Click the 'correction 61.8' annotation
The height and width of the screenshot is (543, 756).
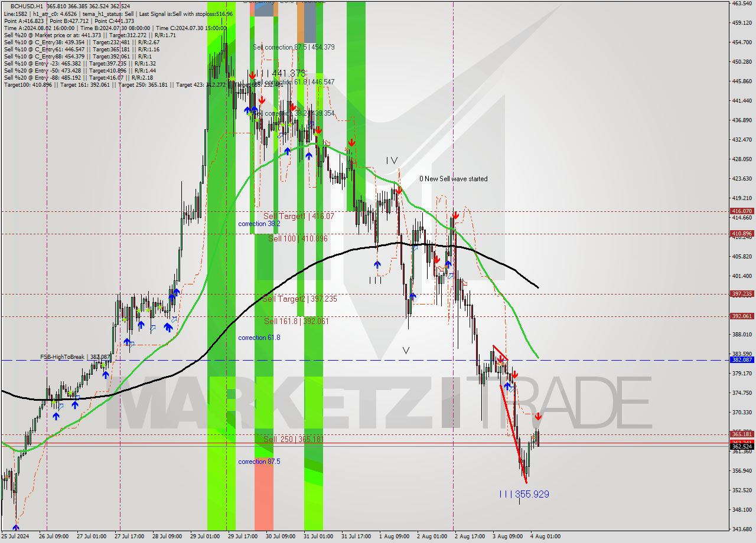pyautogui.click(x=259, y=338)
